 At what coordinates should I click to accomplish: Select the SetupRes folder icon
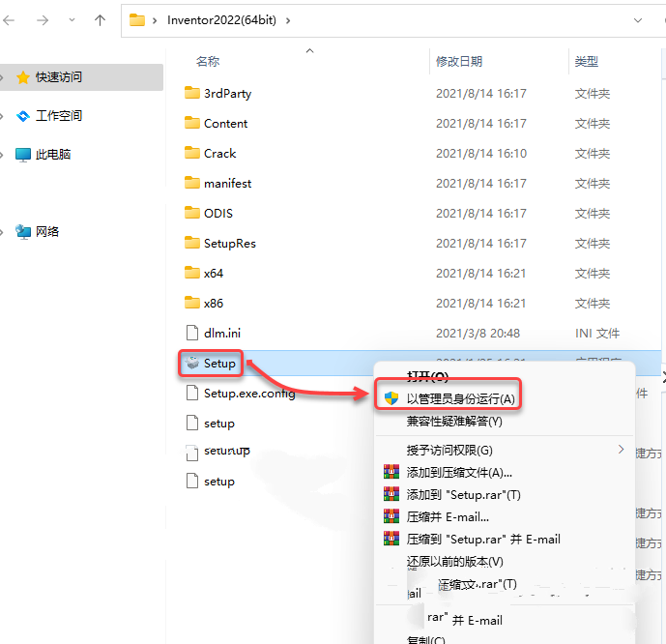tap(192, 243)
